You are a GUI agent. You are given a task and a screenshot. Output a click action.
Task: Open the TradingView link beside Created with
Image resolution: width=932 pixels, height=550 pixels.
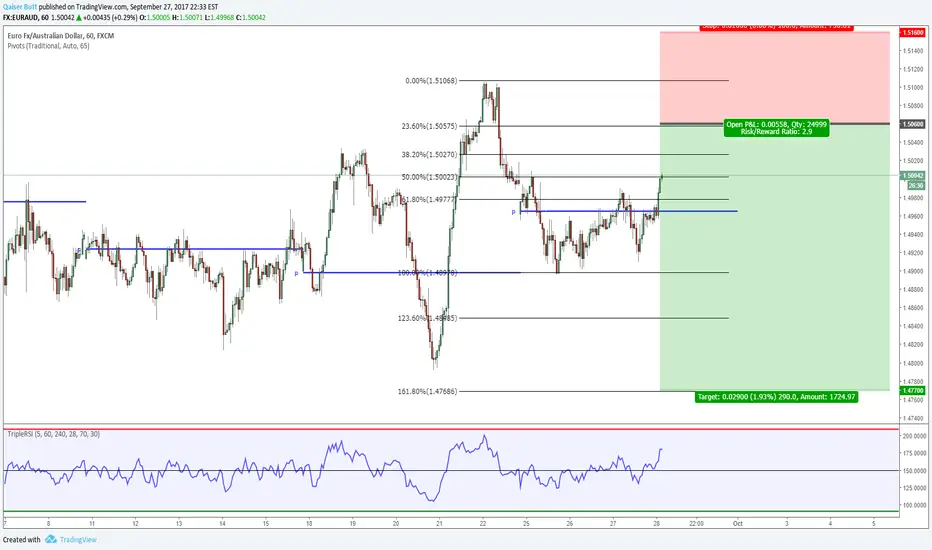click(78, 540)
